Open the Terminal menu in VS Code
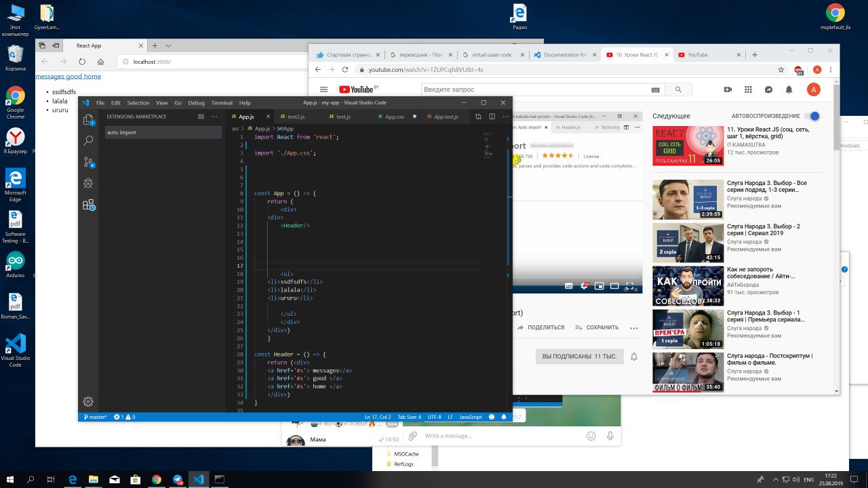 [x=221, y=103]
